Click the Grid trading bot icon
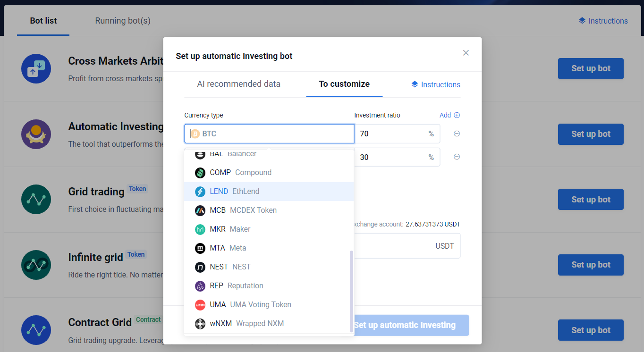 pos(36,200)
